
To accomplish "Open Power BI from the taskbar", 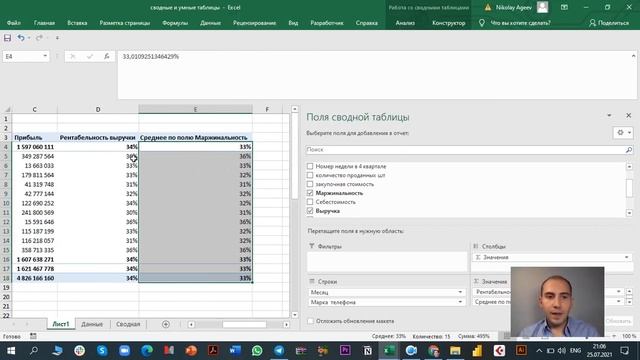I will 477,351.
